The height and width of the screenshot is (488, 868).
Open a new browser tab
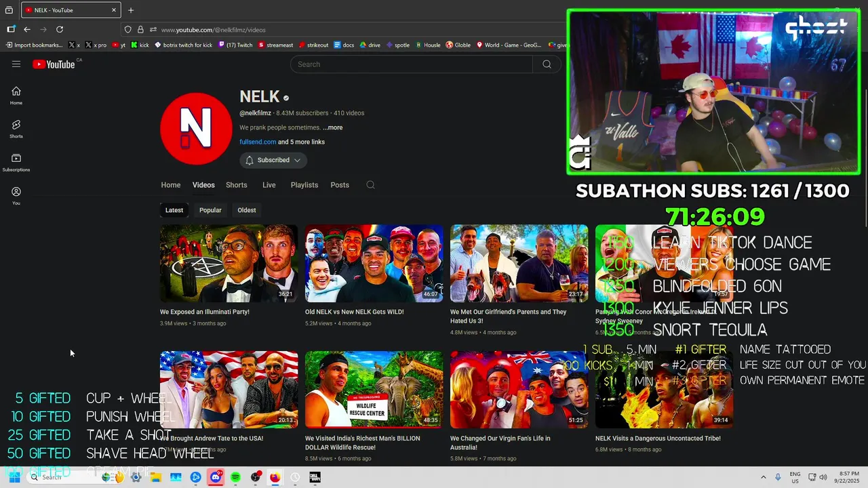(131, 10)
